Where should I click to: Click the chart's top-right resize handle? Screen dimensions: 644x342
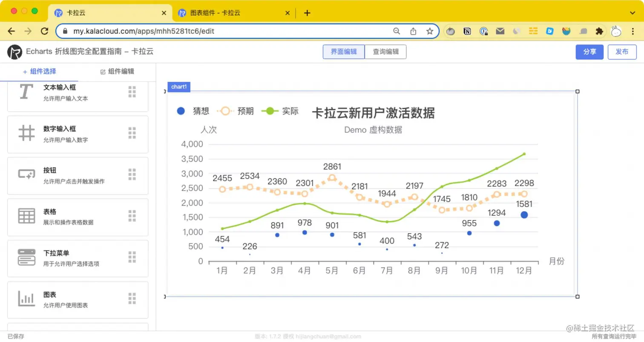[x=578, y=91]
